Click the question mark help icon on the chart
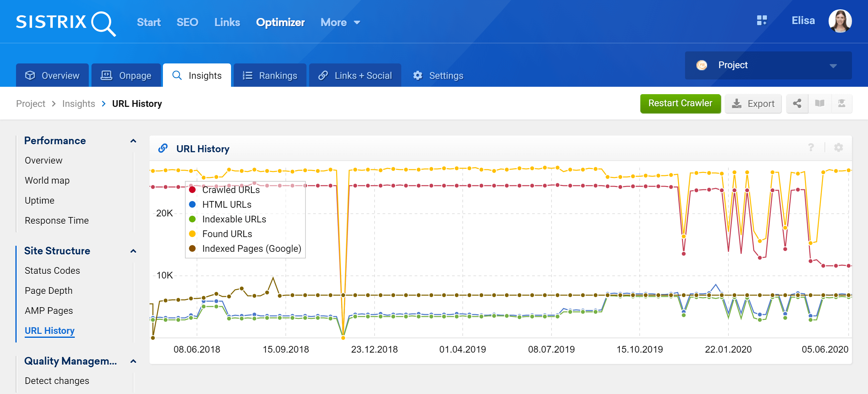Viewport: 868px width, 394px height. tap(811, 148)
